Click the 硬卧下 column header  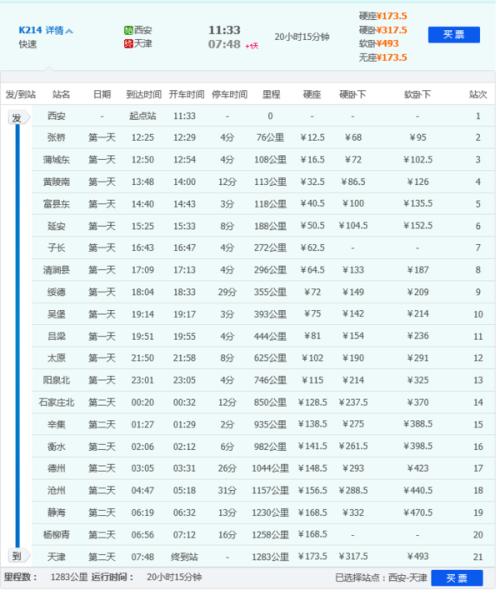click(x=352, y=94)
